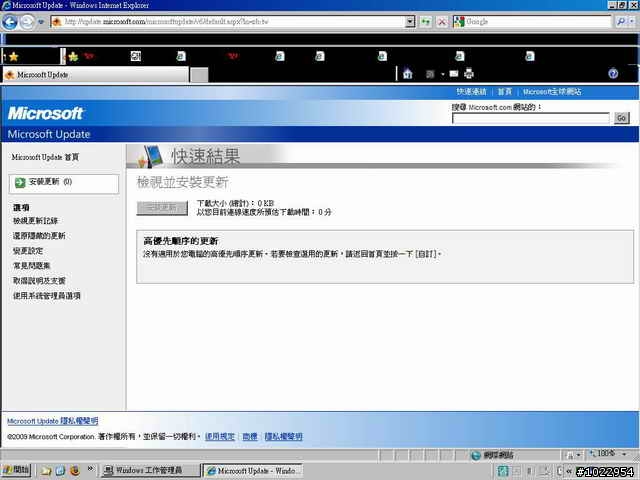Open the search provider dropdown arrow

point(633,22)
